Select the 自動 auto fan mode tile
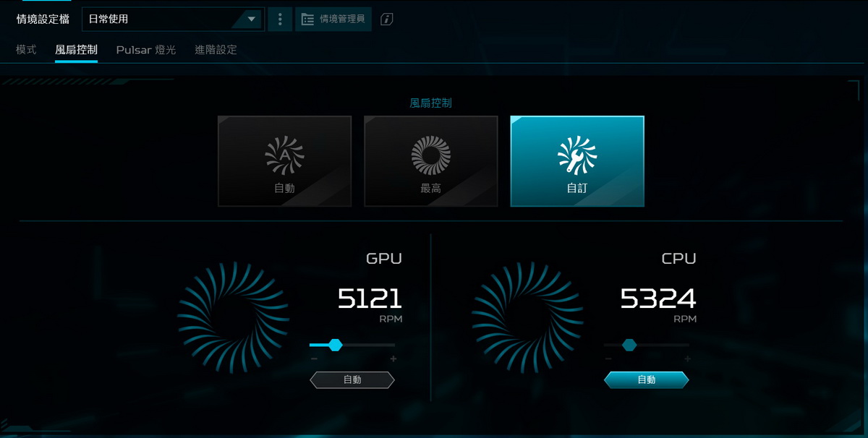The image size is (868, 438). click(284, 161)
